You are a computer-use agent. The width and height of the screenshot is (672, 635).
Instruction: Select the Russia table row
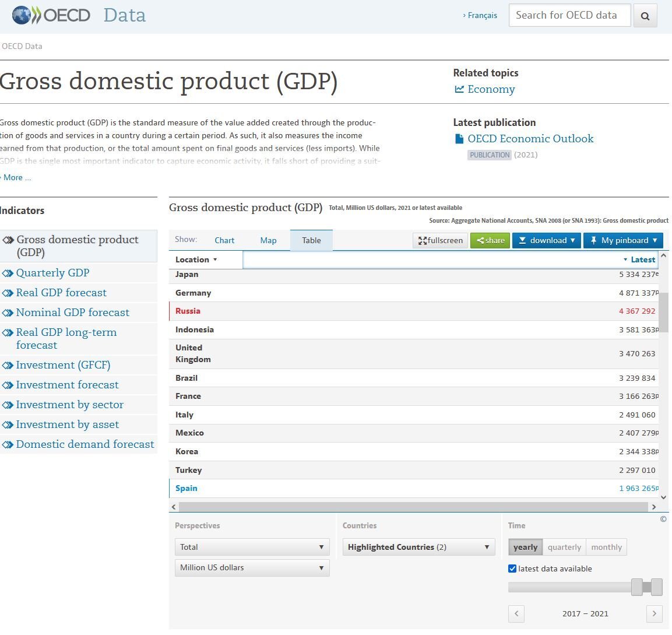click(x=414, y=311)
